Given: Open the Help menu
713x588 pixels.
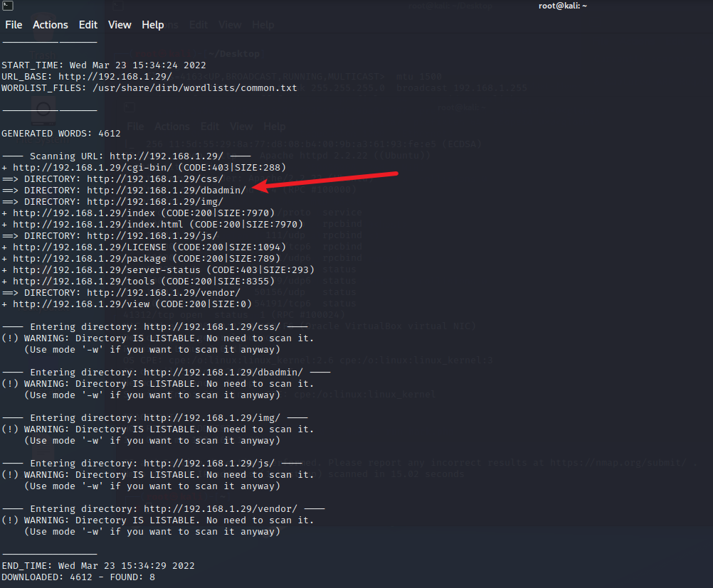Looking at the screenshot, I should coord(153,25).
